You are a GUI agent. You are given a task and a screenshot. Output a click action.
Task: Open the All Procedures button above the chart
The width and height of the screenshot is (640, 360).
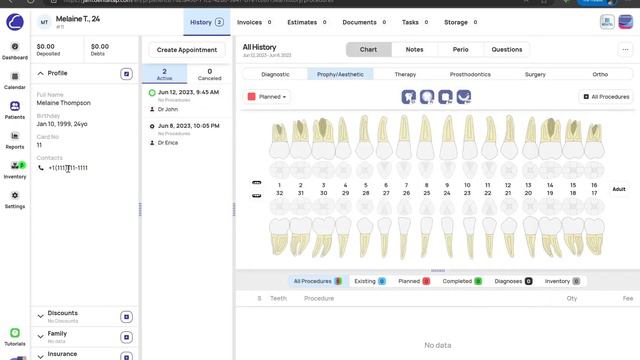(x=606, y=97)
